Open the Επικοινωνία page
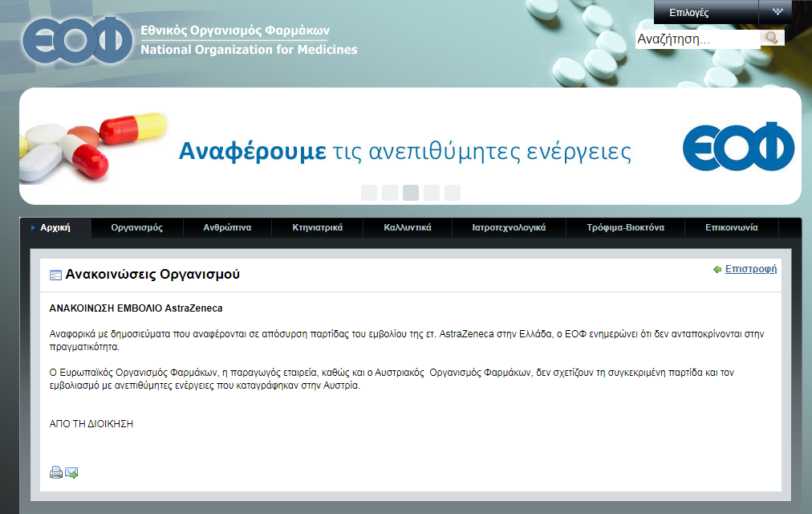Viewport: 812px width, 514px height. click(732, 227)
